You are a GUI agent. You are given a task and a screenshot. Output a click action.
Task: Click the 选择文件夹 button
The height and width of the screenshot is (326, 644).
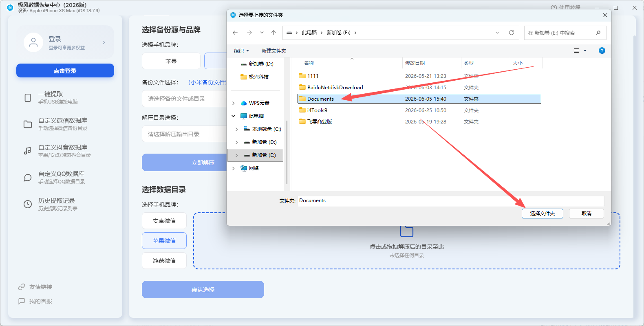pos(543,214)
